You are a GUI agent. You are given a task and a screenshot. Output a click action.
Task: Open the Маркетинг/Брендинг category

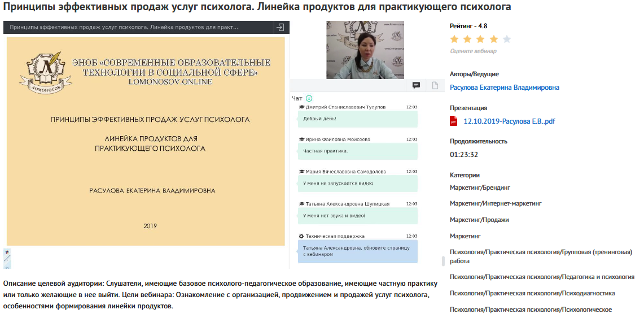pos(480,187)
